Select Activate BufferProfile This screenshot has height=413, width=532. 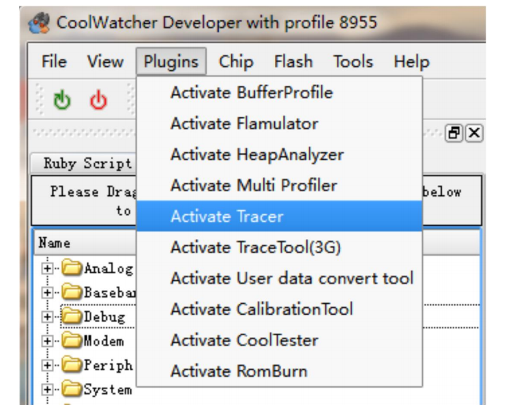click(x=279, y=92)
